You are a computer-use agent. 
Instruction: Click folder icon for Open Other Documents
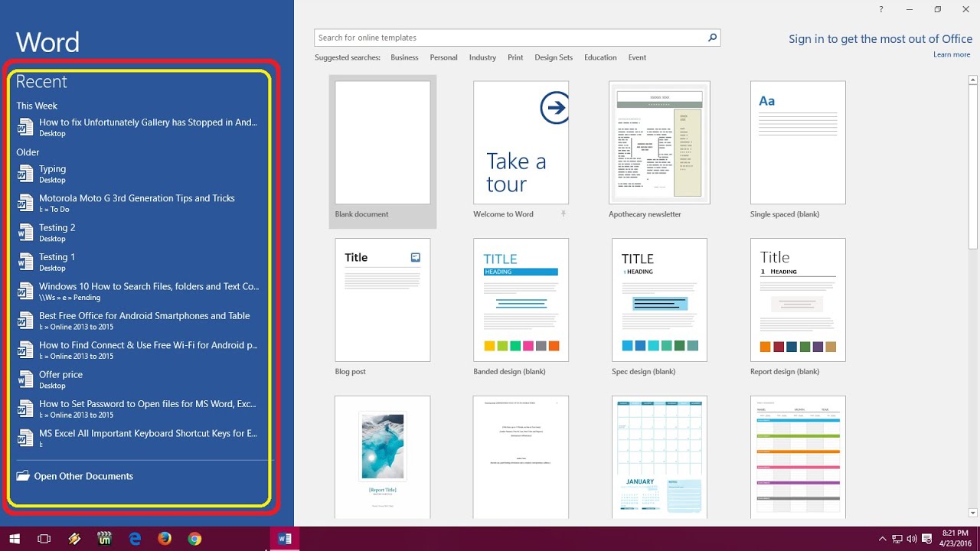(x=23, y=476)
